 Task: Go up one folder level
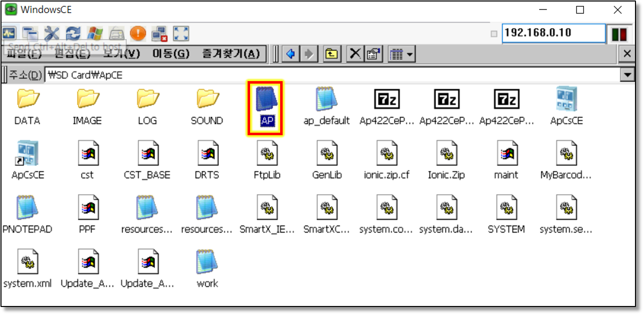coord(331,54)
